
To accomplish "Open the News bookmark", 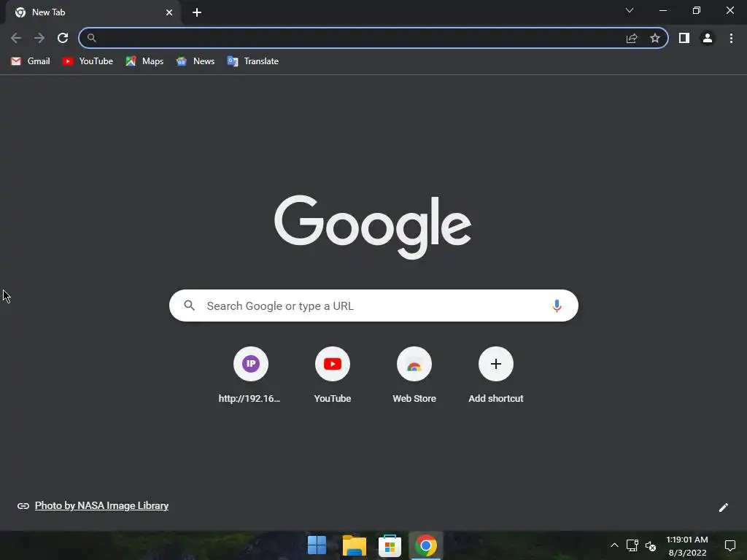I will [x=196, y=61].
